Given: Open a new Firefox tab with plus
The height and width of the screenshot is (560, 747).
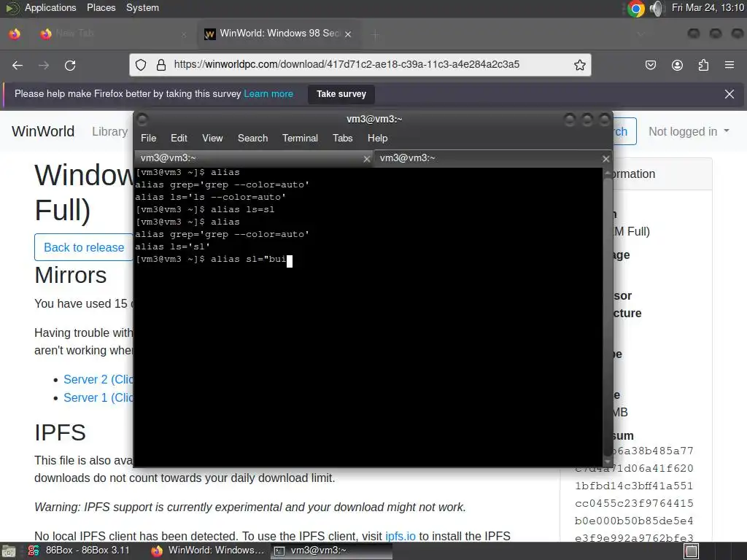Looking at the screenshot, I should pyautogui.click(x=375, y=34).
